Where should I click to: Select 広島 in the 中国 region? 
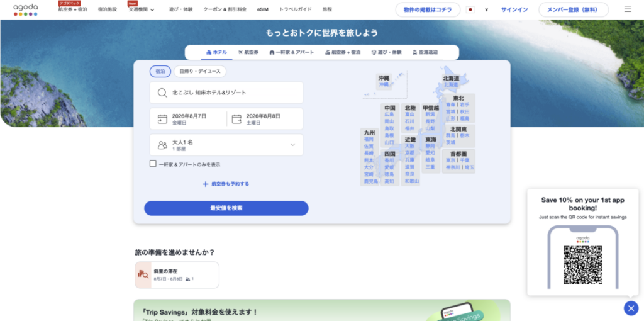pos(389,115)
